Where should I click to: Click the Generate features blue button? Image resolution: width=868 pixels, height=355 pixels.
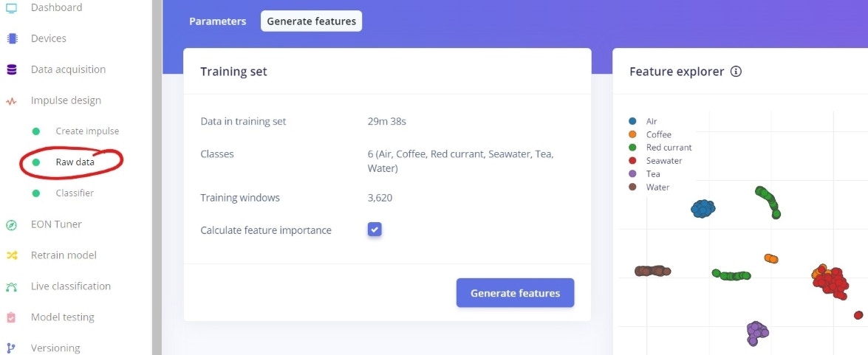tap(516, 293)
